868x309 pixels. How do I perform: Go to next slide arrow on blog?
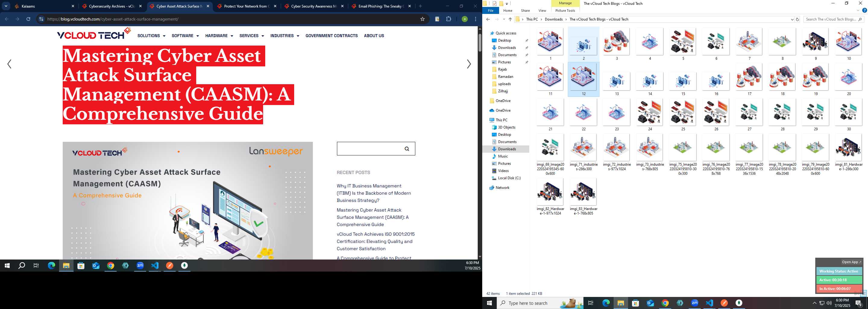468,64
